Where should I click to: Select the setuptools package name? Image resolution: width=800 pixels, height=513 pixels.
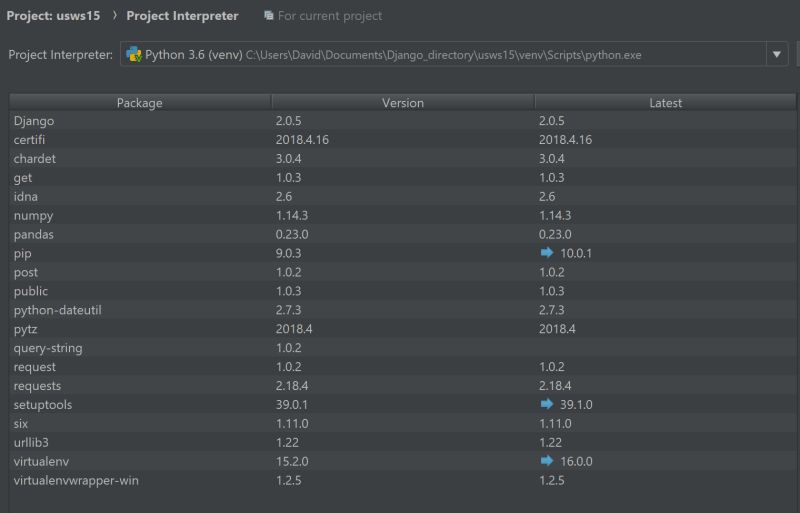pyautogui.click(x=43, y=405)
